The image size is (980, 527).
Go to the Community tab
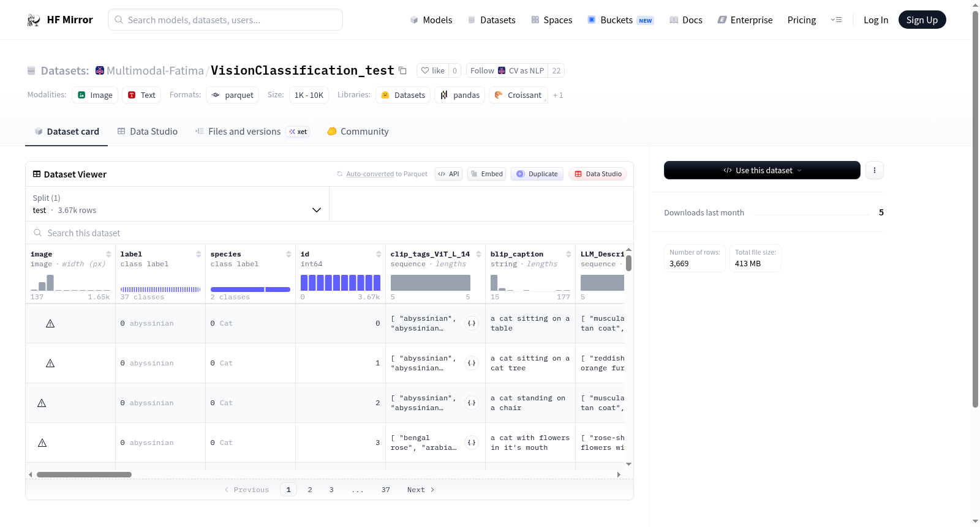[x=358, y=132]
